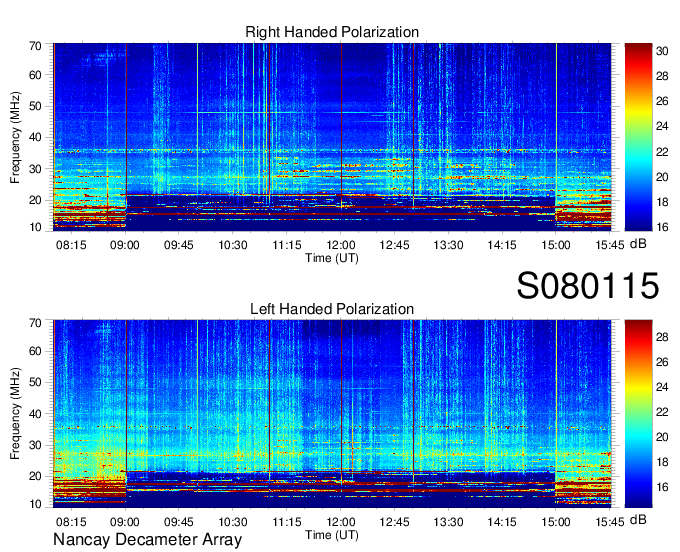The height and width of the screenshot is (552, 680).
Task: Click the 16 dB label on Left Handed colorbar
Action: [x=662, y=487]
